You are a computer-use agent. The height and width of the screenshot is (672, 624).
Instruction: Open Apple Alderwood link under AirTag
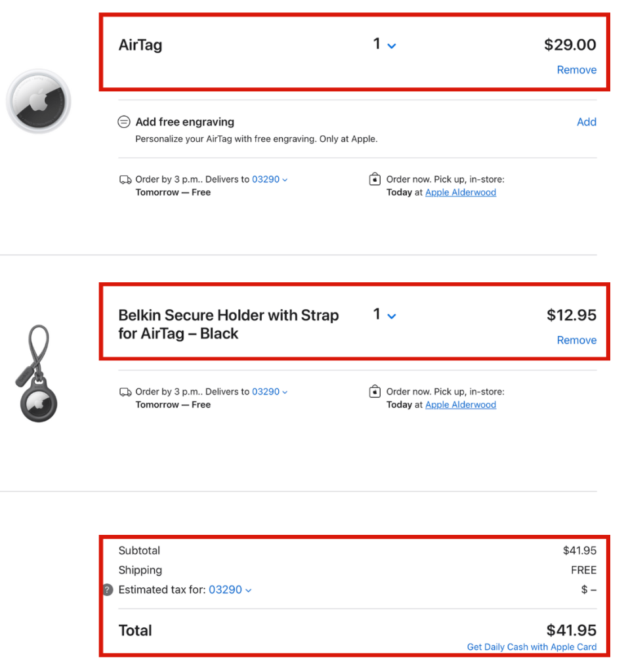point(461,193)
